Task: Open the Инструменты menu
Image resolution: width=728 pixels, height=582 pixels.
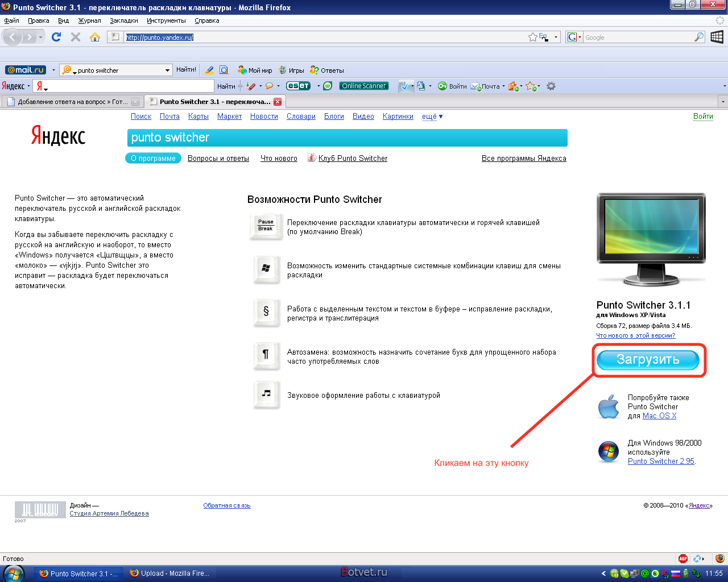Action: 166,20
